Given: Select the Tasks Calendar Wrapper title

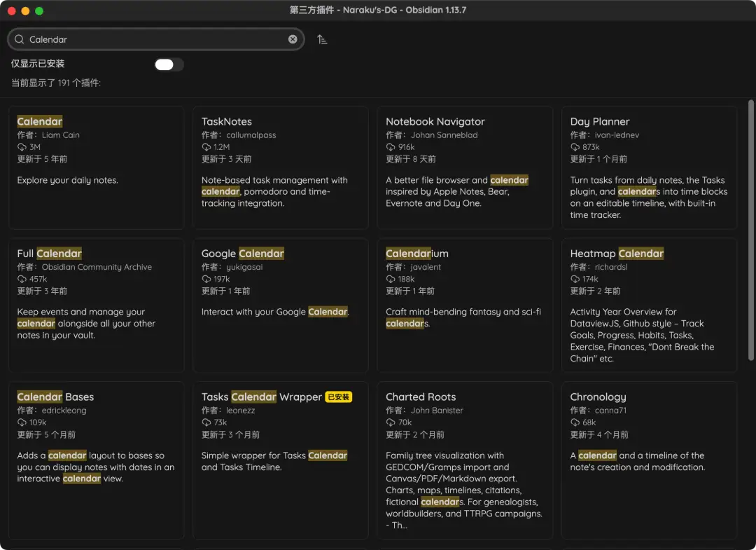Looking at the screenshot, I should [x=261, y=397].
